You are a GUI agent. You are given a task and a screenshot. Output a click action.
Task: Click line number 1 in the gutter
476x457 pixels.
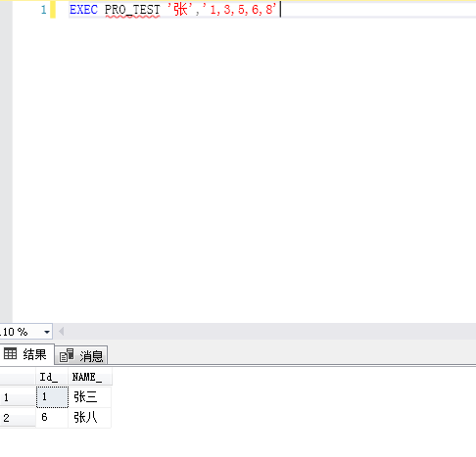(43, 10)
